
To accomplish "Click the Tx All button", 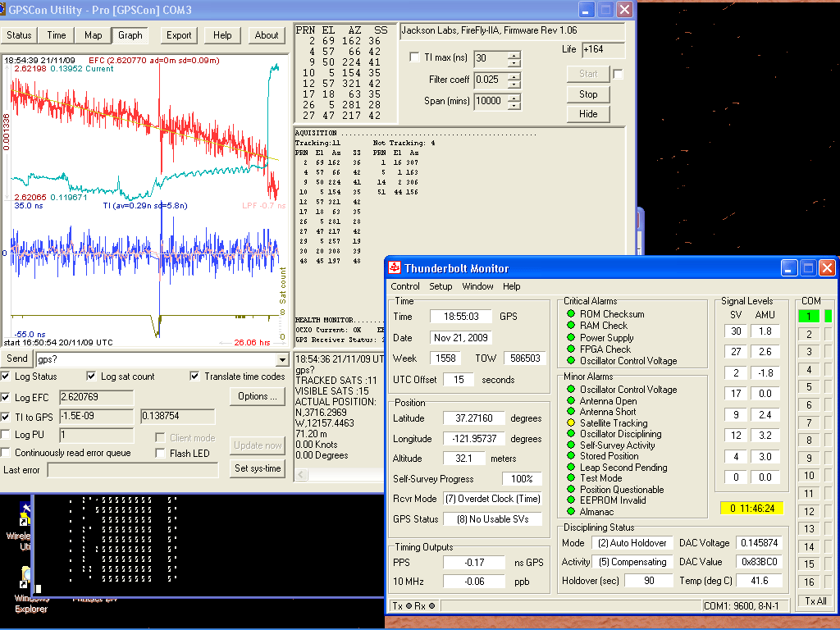I will tap(815, 601).
